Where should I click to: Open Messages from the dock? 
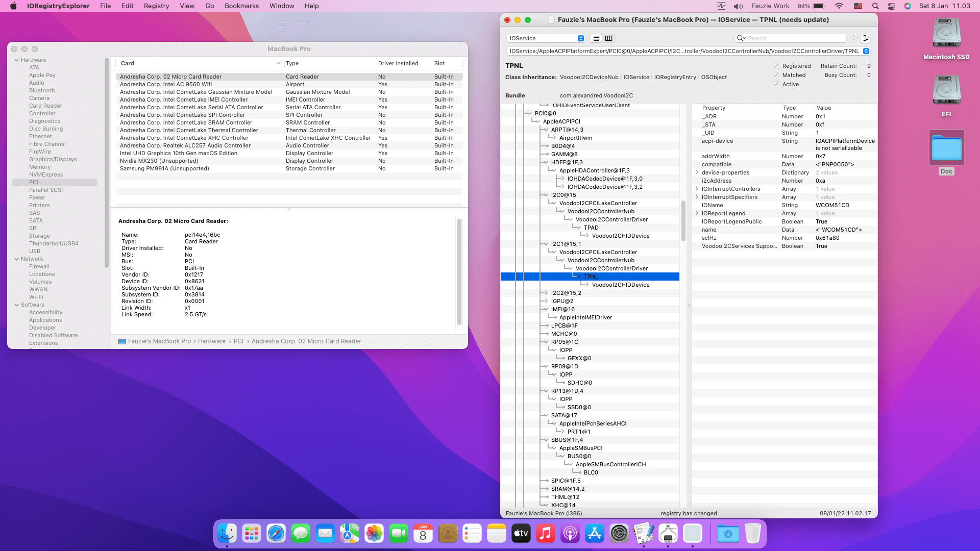pos(301,534)
